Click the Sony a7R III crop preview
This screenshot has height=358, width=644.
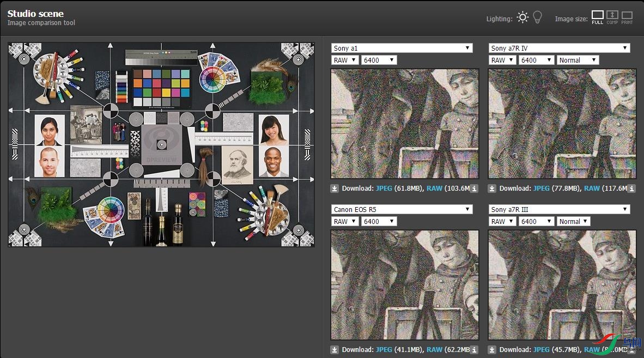[x=562, y=285]
